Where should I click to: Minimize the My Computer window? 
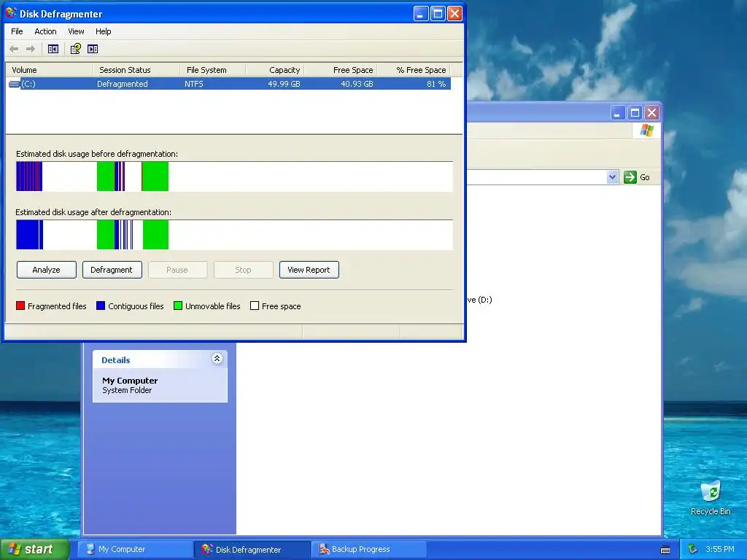point(617,113)
